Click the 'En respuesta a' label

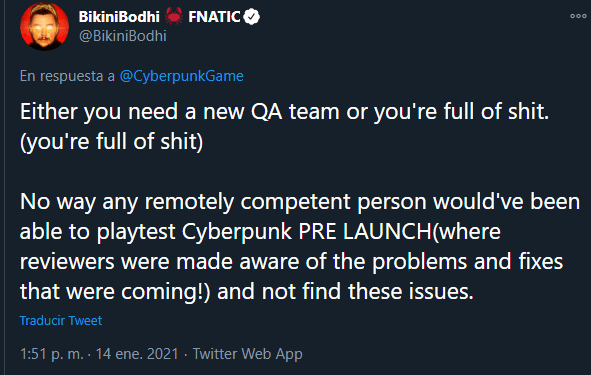(x=67, y=76)
